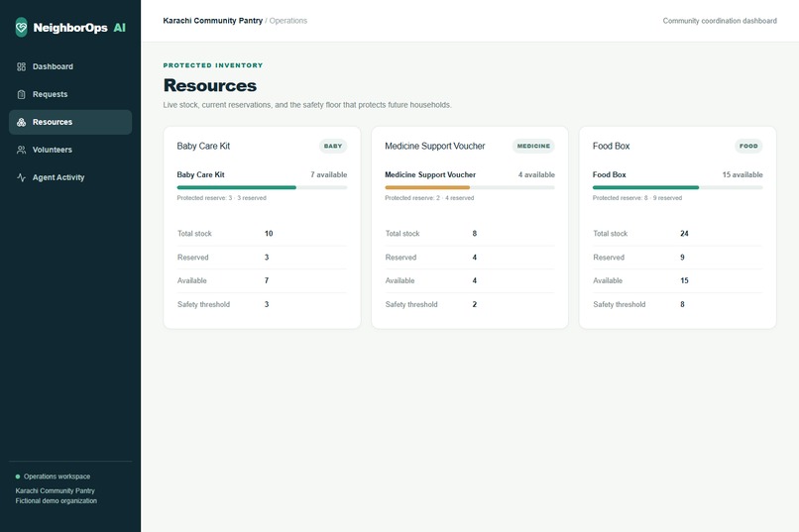Click Baby Care Kit Available value 7

267,280
